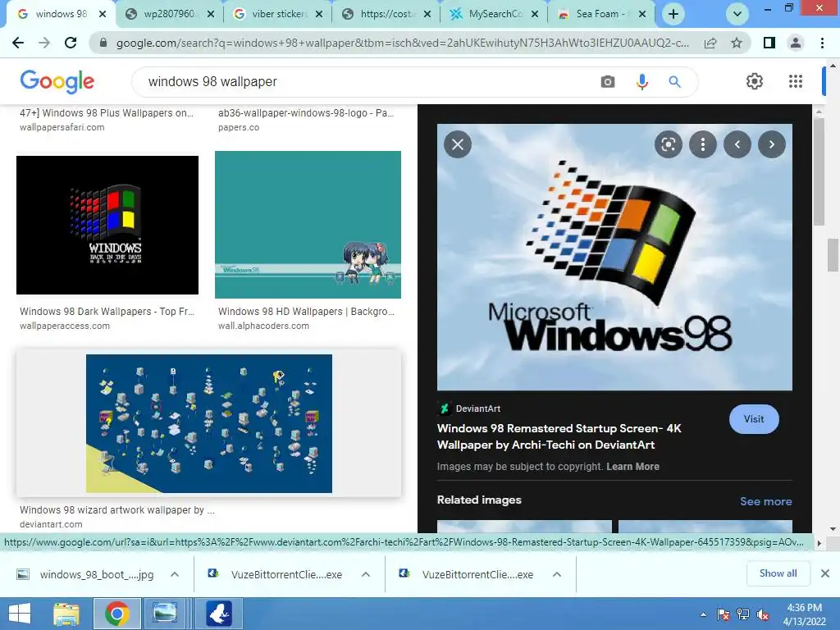
Task: Click the ab36-wallpaper-windows-98-logo result title
Action: [x=306, y=113]
